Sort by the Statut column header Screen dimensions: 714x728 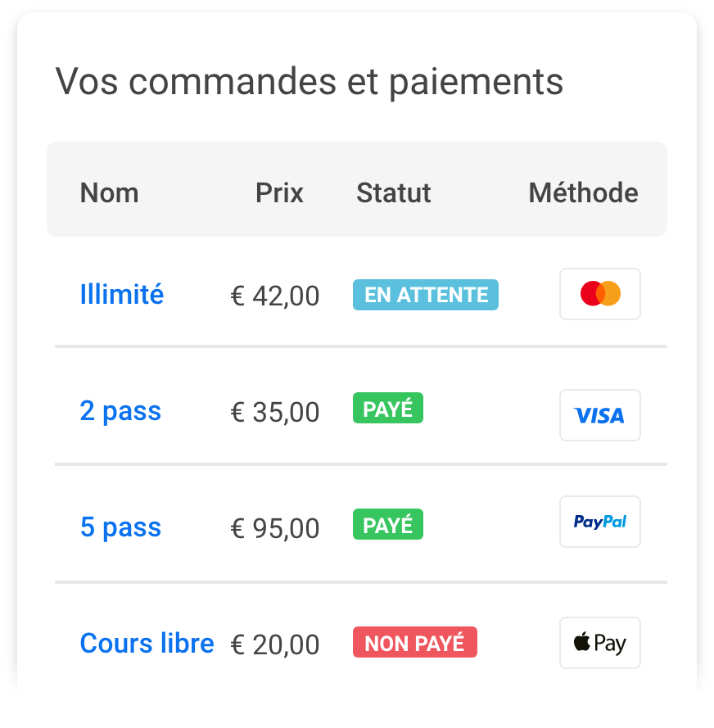pos(393,193)
